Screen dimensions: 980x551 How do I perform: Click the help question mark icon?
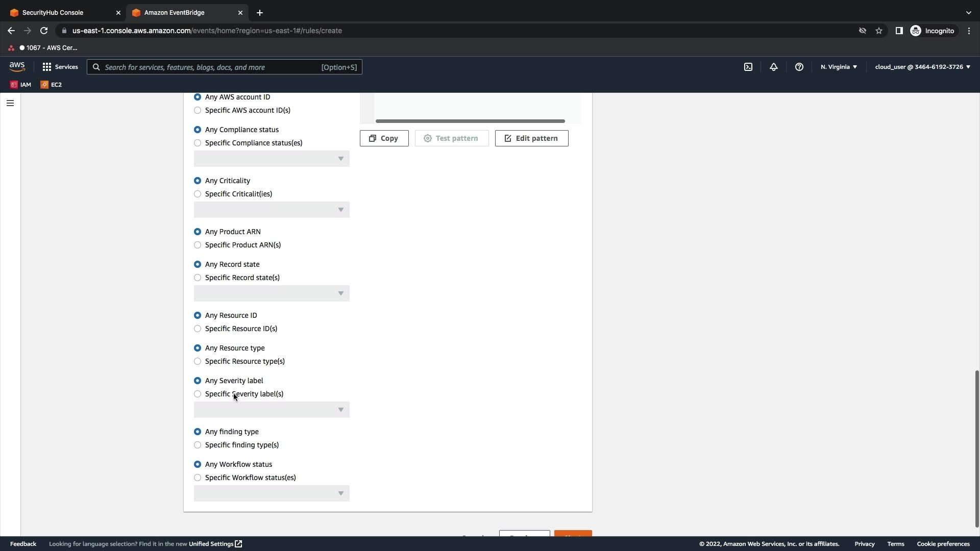point(799,67)
